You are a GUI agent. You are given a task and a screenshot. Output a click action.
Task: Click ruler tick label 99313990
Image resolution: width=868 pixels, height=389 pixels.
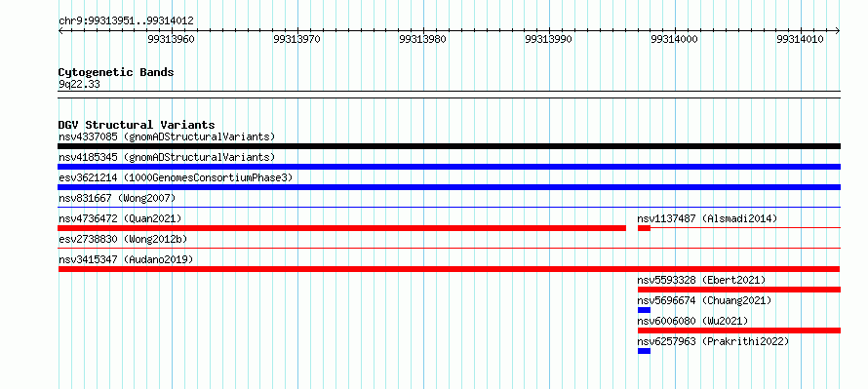(548, 39)
